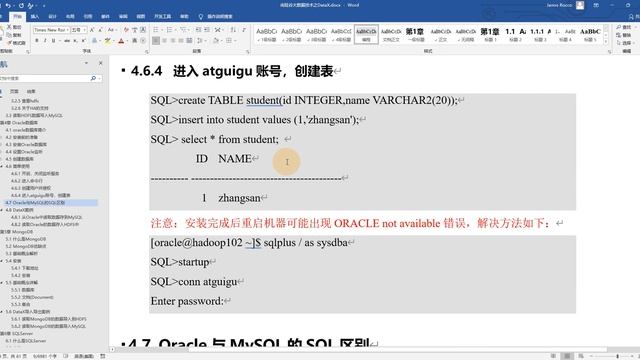Viewport: 640px width, 360px height.
Task: Click the Undo arrow in the title bar
Action: [8, 6]
